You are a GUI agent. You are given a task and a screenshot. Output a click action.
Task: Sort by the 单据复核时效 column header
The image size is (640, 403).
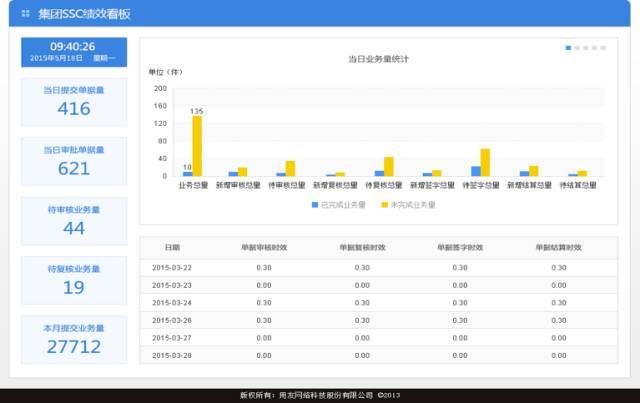pyautogui.click(x=362, y=247)
